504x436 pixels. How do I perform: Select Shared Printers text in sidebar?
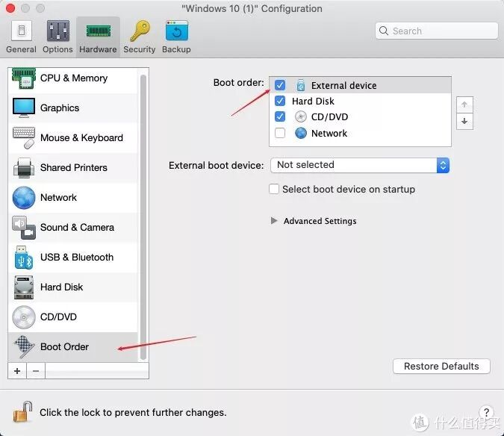pyautogui.click(x=74, y=168)
